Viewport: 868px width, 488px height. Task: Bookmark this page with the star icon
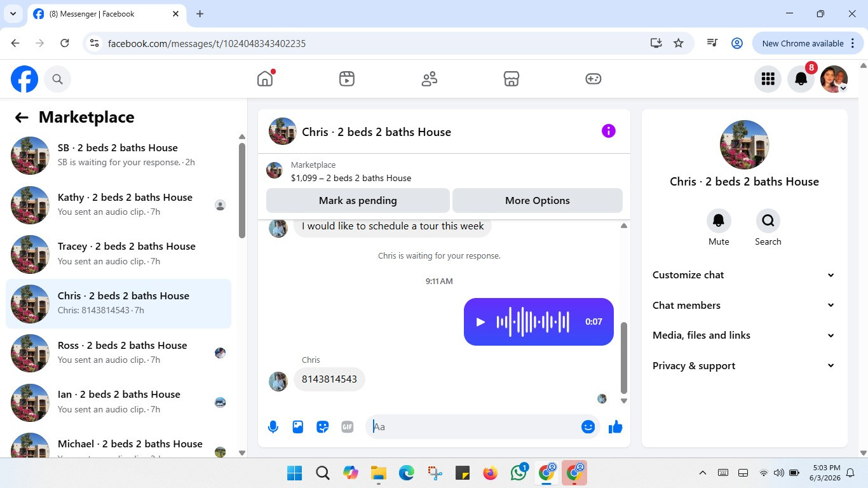coord(679,43)
